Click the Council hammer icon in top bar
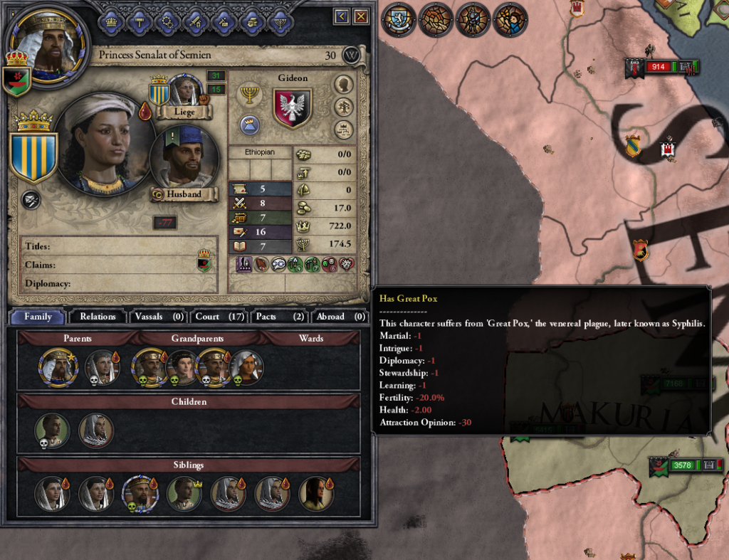The width and height of the screenshot is (729, 560). [140, 22]
